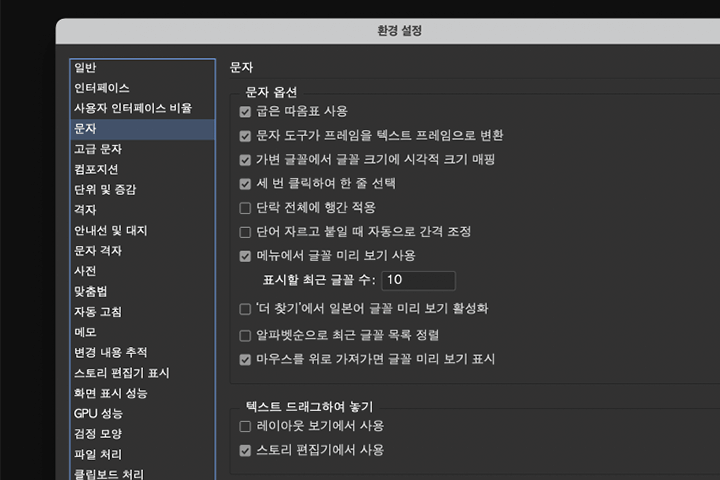Select 자동 고침 in sidebar
Screen dimensions: 720x480
[142, 312]
